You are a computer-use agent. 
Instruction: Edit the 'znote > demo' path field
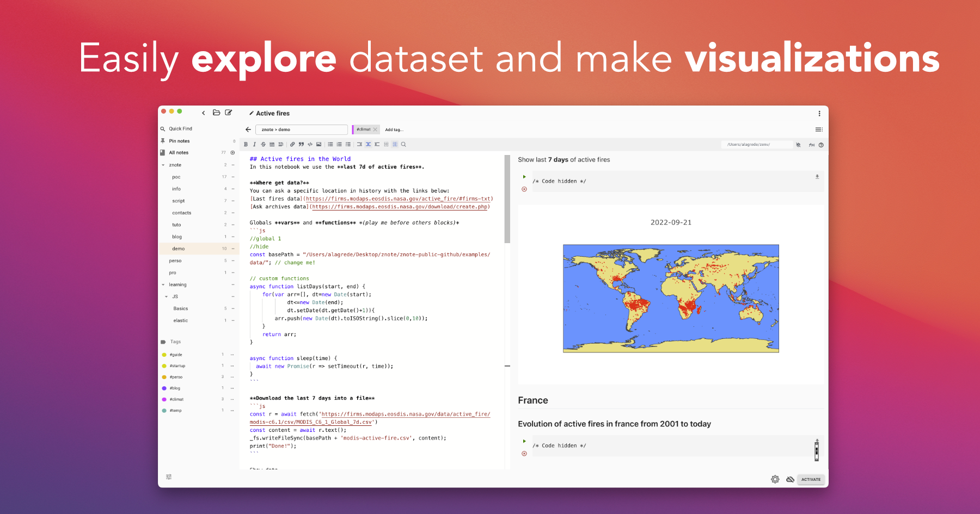302,129
